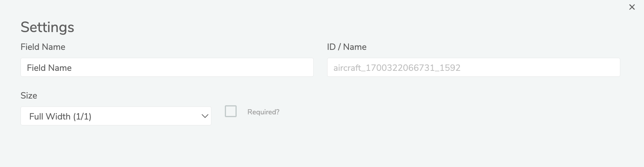
Task: Click the ID / Name label
Action: (346, 47)
